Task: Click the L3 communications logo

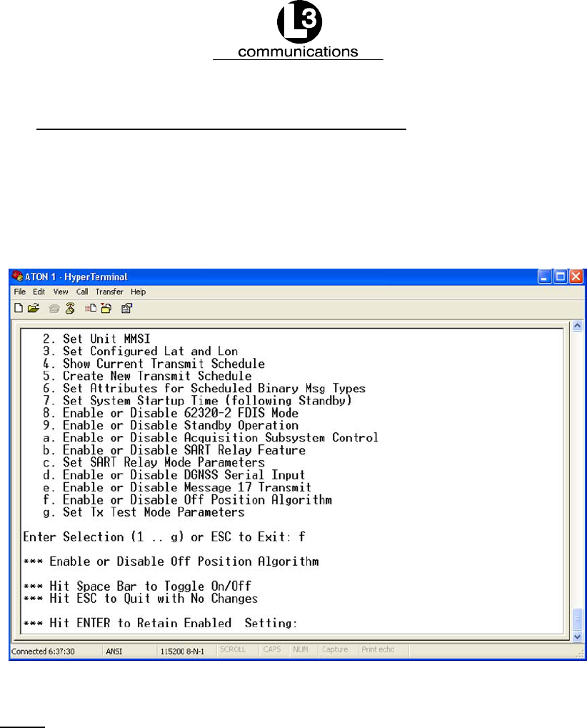Action: [298, 30]
